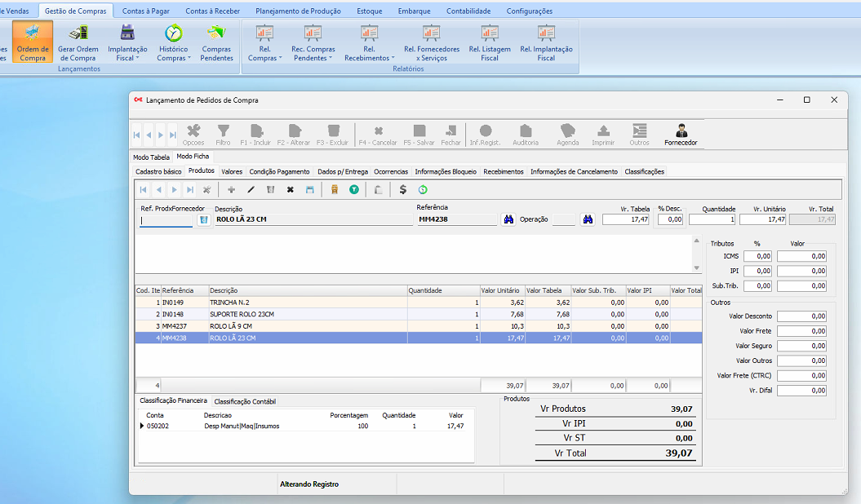This screenshot has height=504, width=861.
Task: Click binoculars search beside Operação field
Action: point(587,219)
